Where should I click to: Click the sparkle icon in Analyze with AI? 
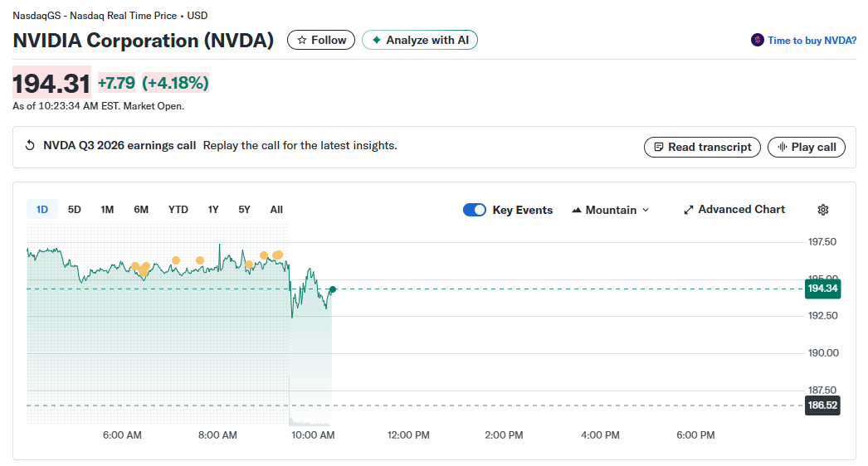[x=377, y=40]
